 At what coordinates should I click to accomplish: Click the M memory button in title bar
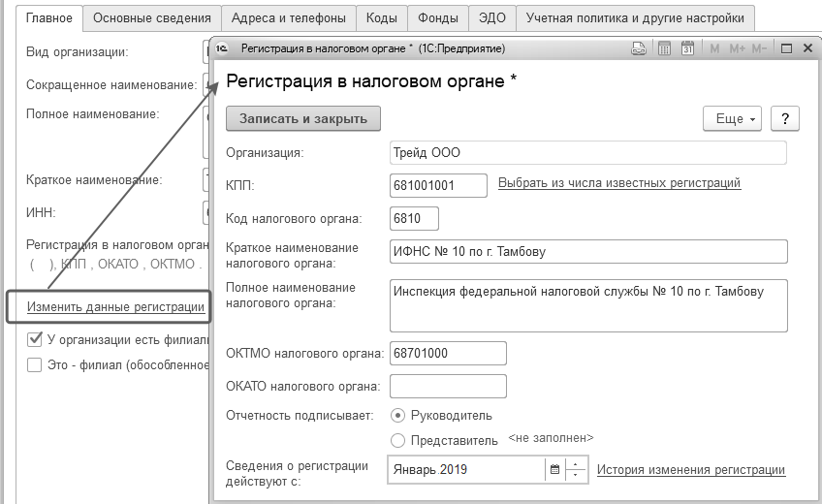pos(714,48)
